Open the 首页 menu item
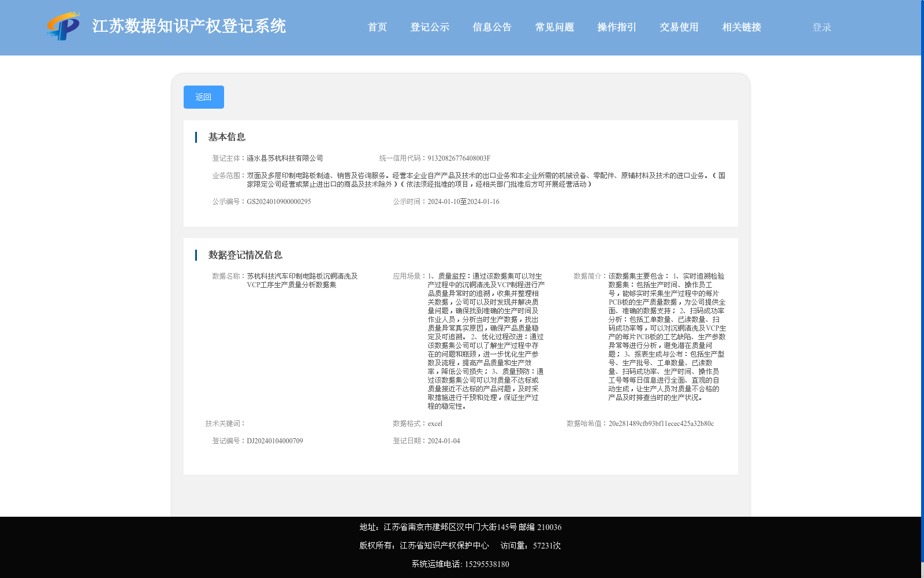The height and width of the screenshot is (578, 924). point(377,27)
